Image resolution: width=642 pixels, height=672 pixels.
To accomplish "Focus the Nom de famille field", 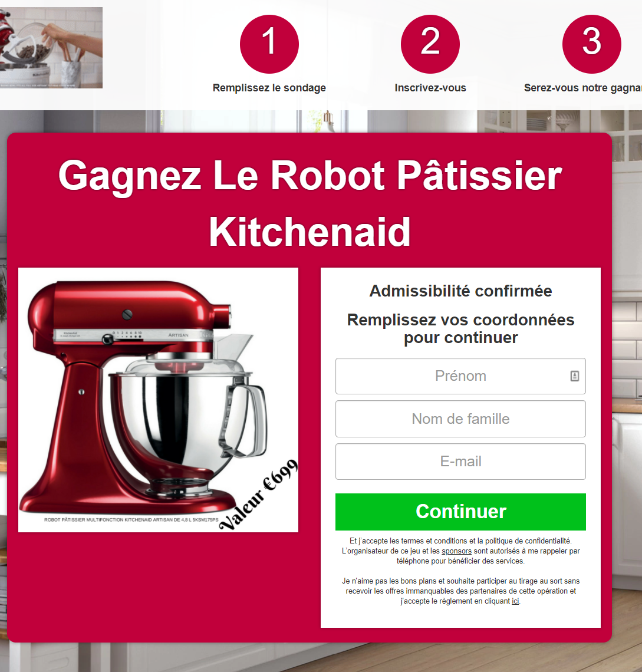I will point(460,419).
